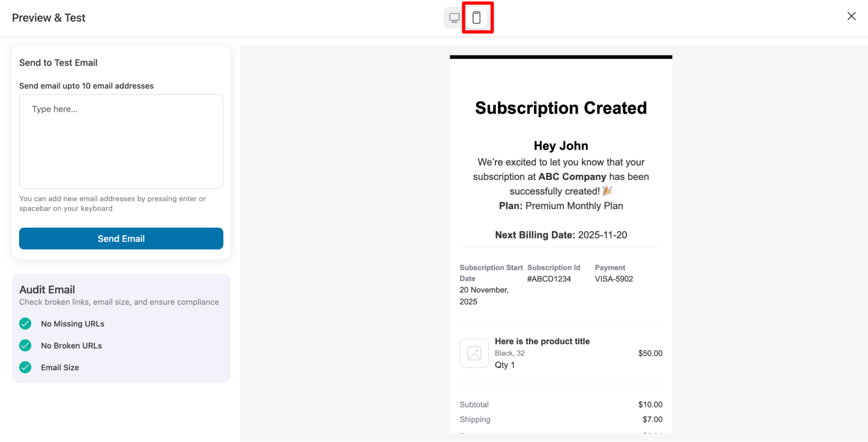Switch to desktop preview mode
Image resolution: width=868 pixels, height=442 pixels.
453,17
